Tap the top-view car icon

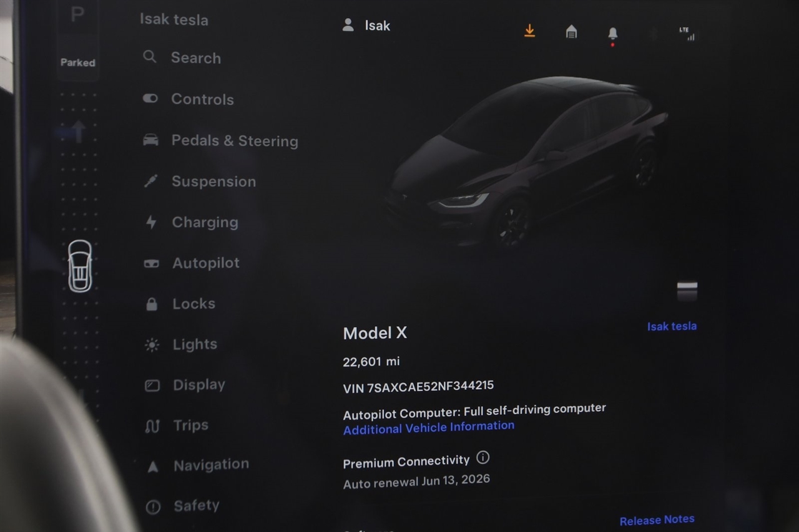pyautogui.click(x=80, y=266)
